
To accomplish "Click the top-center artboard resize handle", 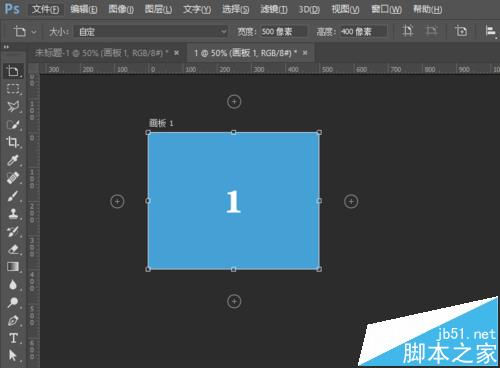I will pyautogui.click(x=234, y=132).
